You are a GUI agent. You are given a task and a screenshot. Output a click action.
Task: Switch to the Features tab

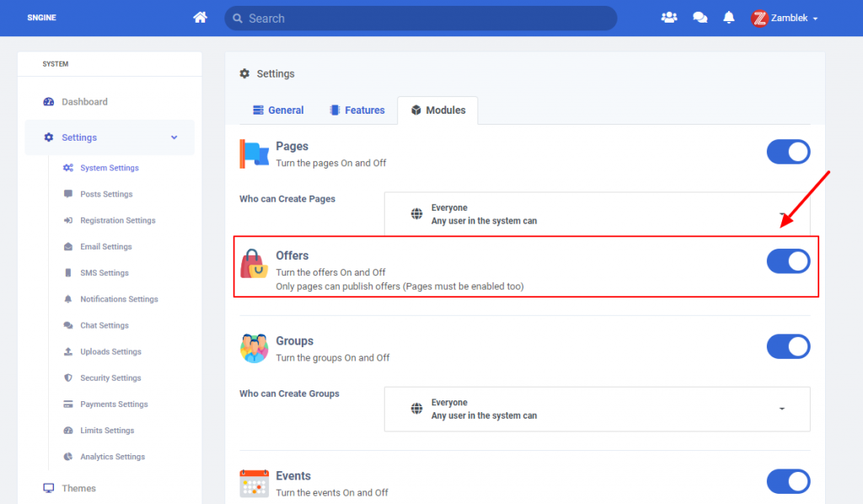pyautogui.click(x=356, y=110)
